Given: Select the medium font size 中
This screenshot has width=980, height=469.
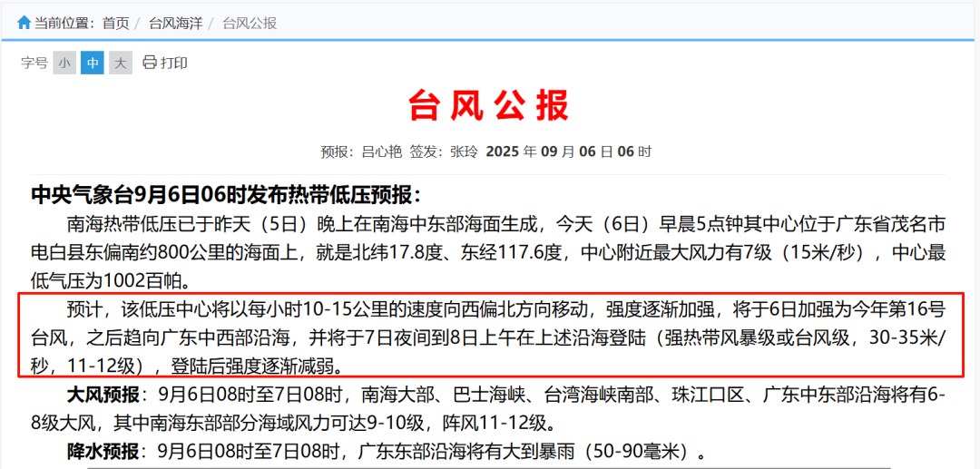Looking at the screenshot, I should 93,63.
